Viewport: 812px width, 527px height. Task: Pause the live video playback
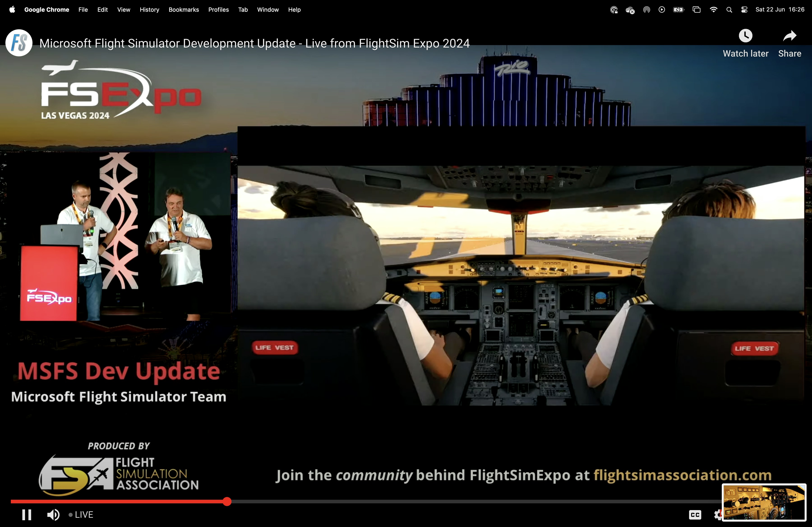click(x=27, y=515)
